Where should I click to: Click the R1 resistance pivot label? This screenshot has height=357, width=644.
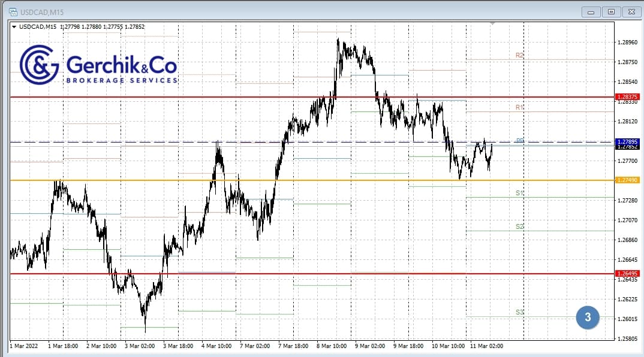(x=519, y=107)
